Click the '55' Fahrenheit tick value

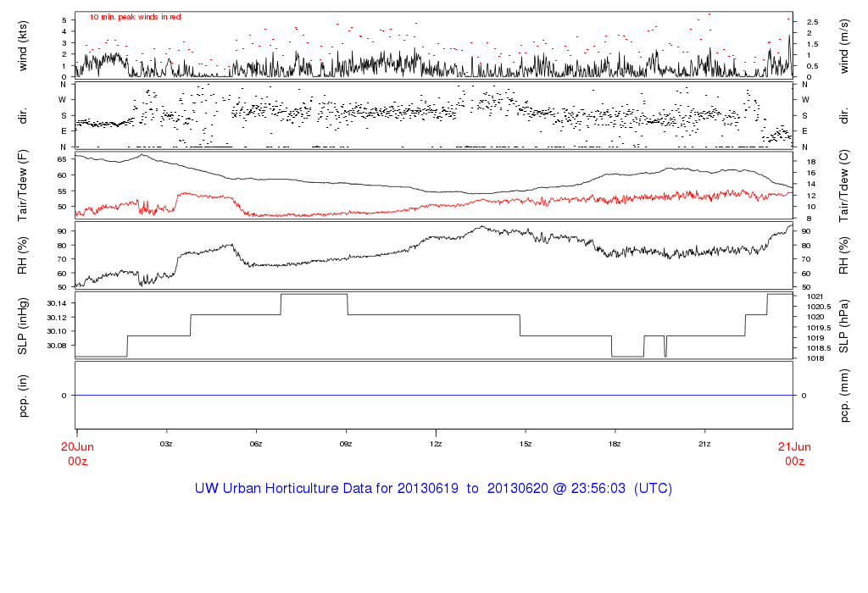click(x=62, y=191)
